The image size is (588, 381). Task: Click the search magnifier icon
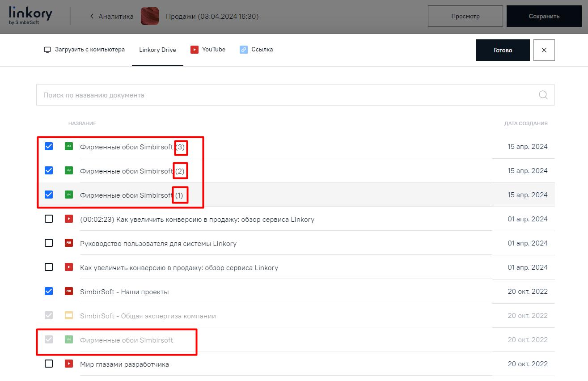543,95
